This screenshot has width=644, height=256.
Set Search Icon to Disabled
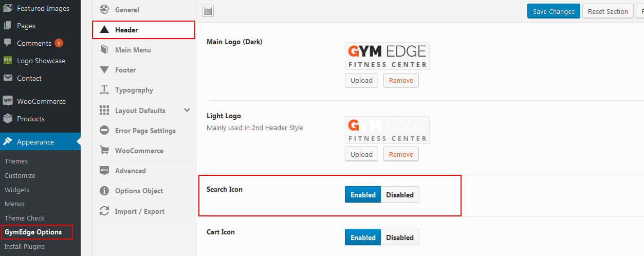pyautogui.click(x=400, y=195)
